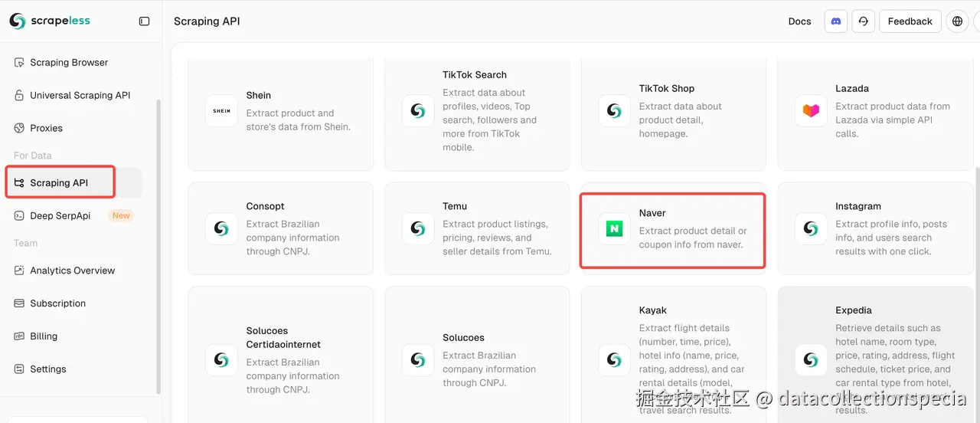Click the Lazada heart logo icon
The width and height of the screenshot is (980, 423).
pos(811,111)
